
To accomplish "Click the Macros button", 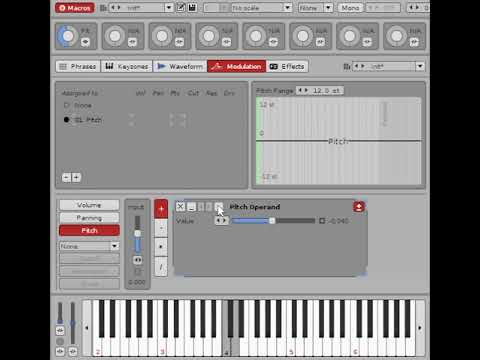I will [75, 8].
